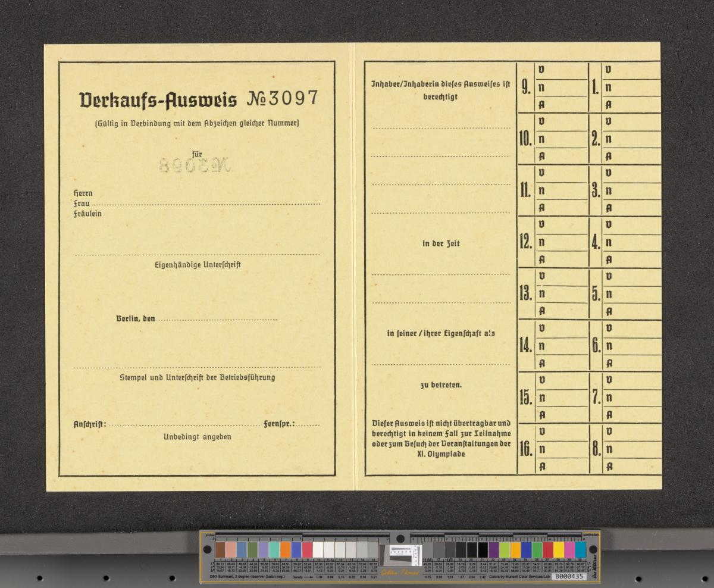The width and height of the screenshot is (714, 588).
Task: Click the yellow swatch near chart's right end
Action: [x=559, y=550]
